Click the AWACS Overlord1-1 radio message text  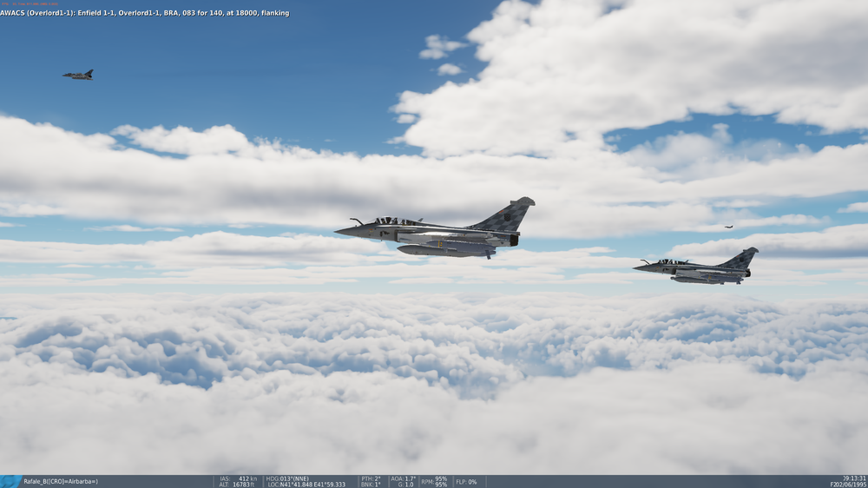pyautogui.click(x=144, y=13)
